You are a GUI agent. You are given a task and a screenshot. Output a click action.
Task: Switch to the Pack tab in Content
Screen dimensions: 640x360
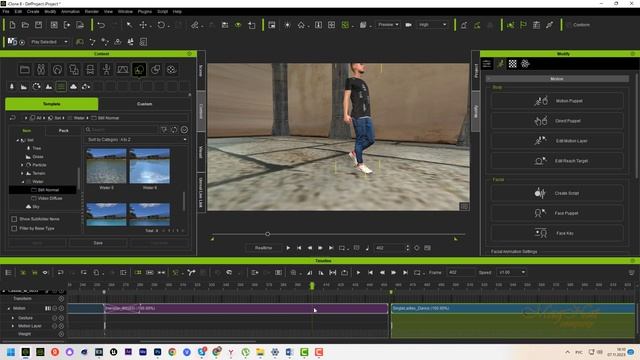[x=63, y=131]
